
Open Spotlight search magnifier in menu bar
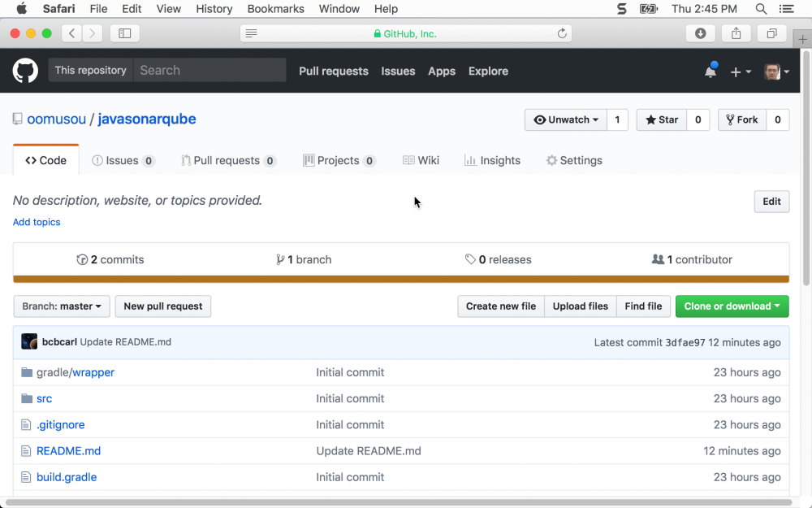(x=761, y=9)
